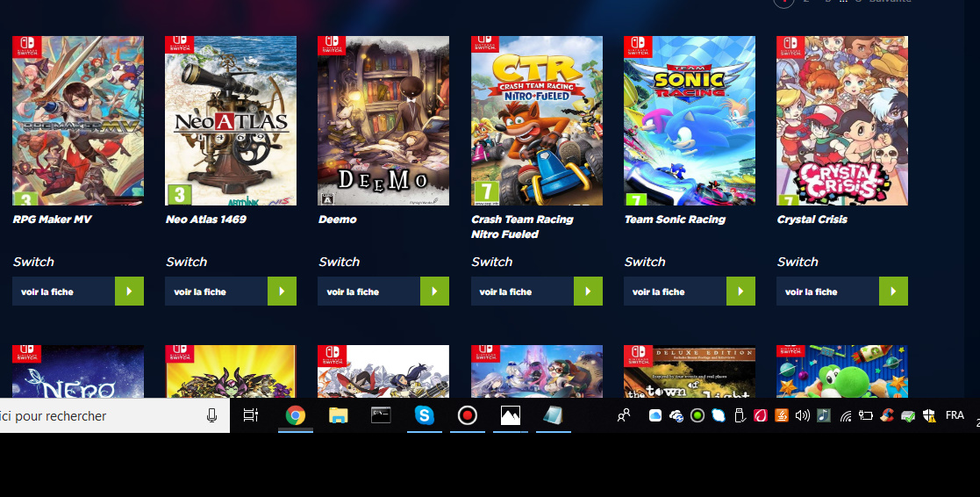Viewport: 980px width, 497px height.
Task: Select the Team Sonic Racing cover image
Action: tap(690, 120)
